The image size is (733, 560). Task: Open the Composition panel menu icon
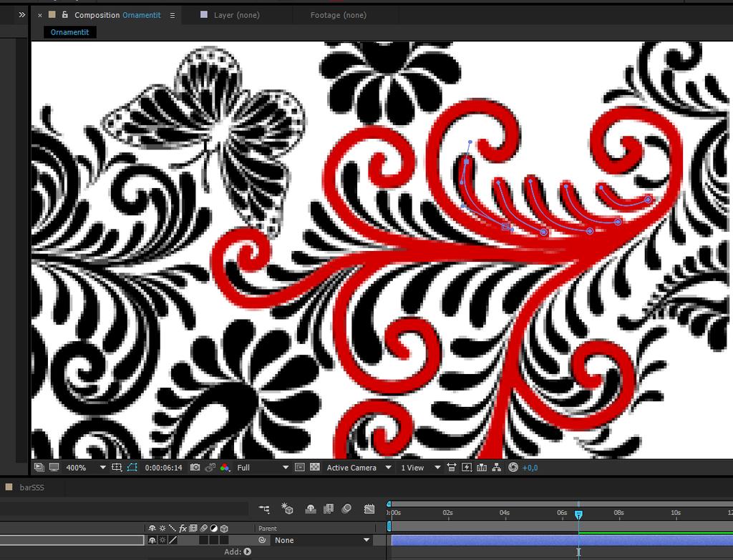173,16
